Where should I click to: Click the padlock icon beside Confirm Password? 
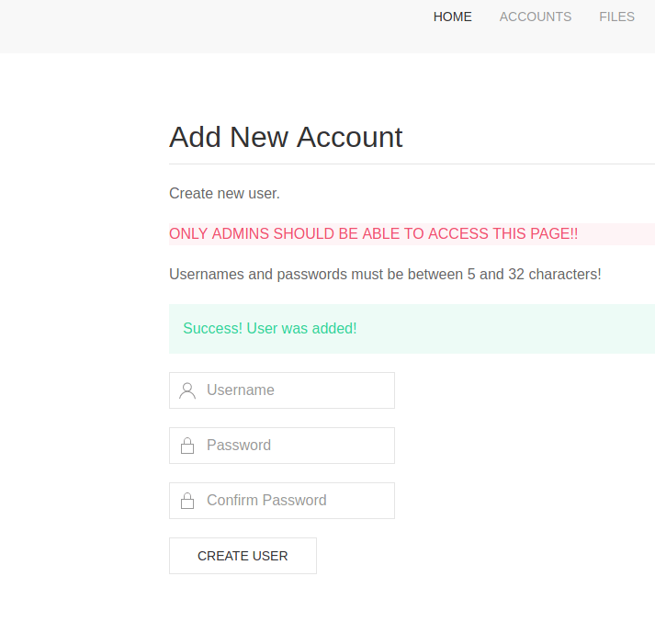[187, 501]
